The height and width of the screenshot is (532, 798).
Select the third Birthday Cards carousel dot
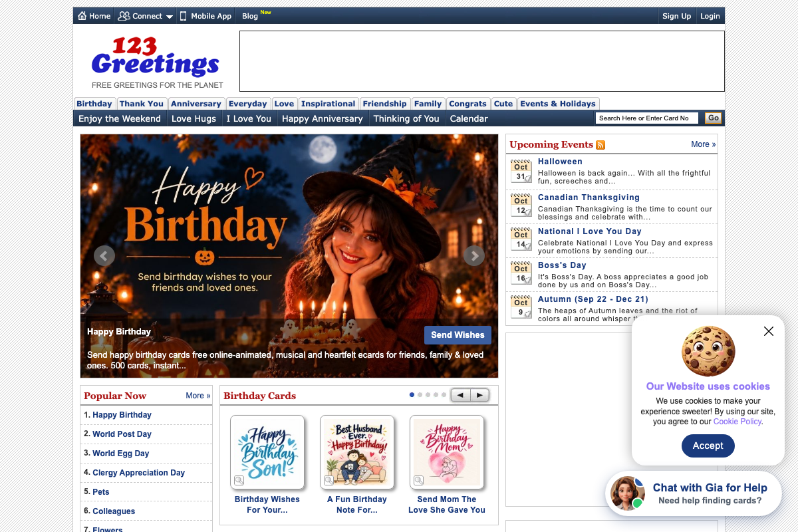pos(428,395)
